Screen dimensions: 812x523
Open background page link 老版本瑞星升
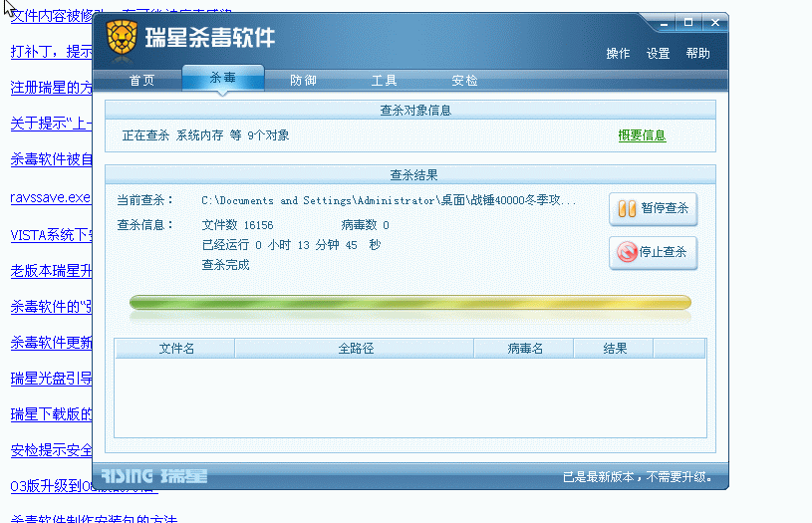point(51,271)
